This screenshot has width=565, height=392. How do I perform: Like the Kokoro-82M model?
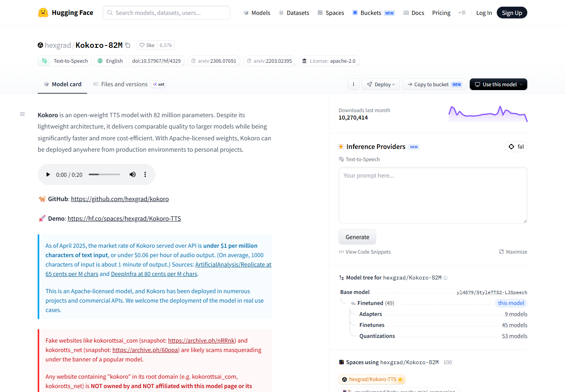click(147, 45)
